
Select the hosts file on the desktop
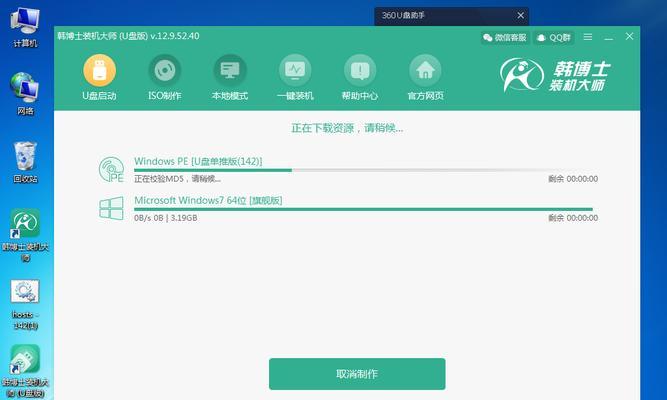(x=25, y=305)
